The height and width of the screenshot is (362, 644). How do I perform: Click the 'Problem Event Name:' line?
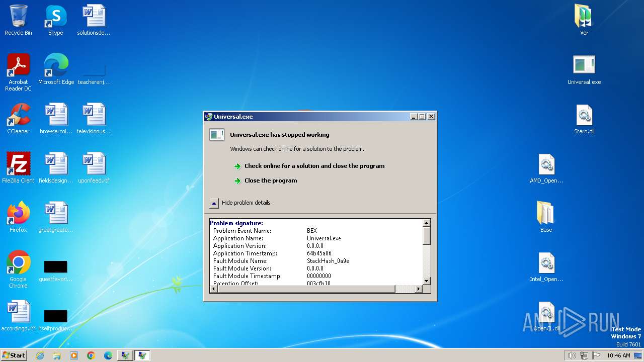pyautogui.click(x=242, y=231)
